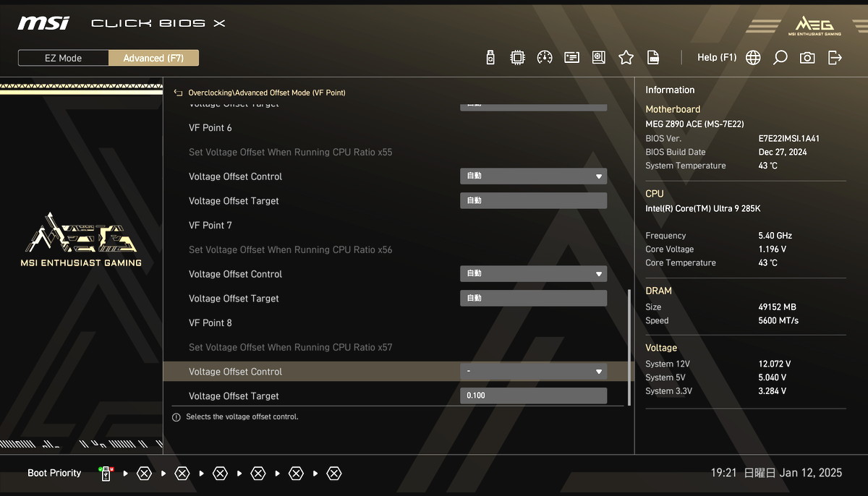Click the Overclocking\Advanced Offset Mode breadcrumb text
This screenshot has height=496, width=868.
click(267, 93)
